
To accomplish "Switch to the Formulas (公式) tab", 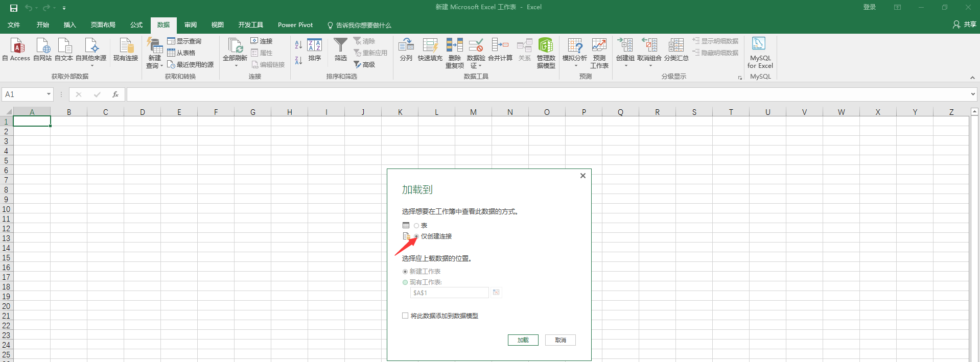I will click(136, 25).
